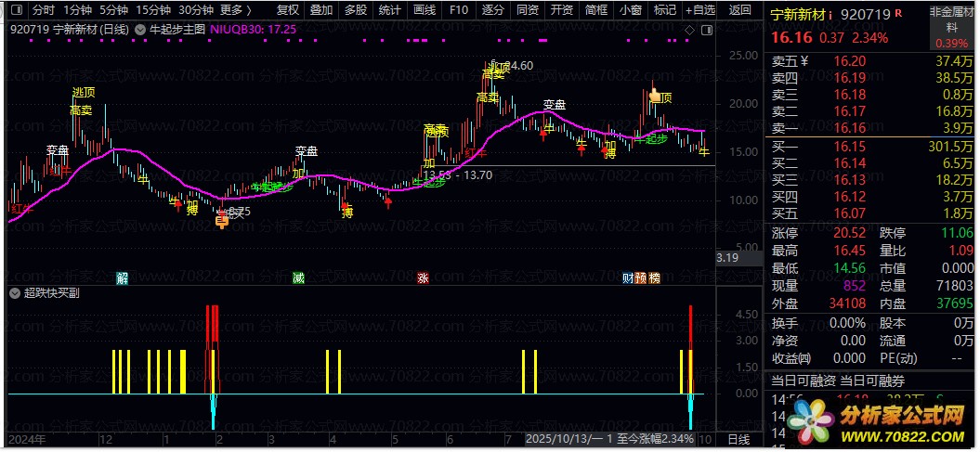The image size is (980, 452).
Task: Click the green 减 marker icon
Action: [298, 278]
